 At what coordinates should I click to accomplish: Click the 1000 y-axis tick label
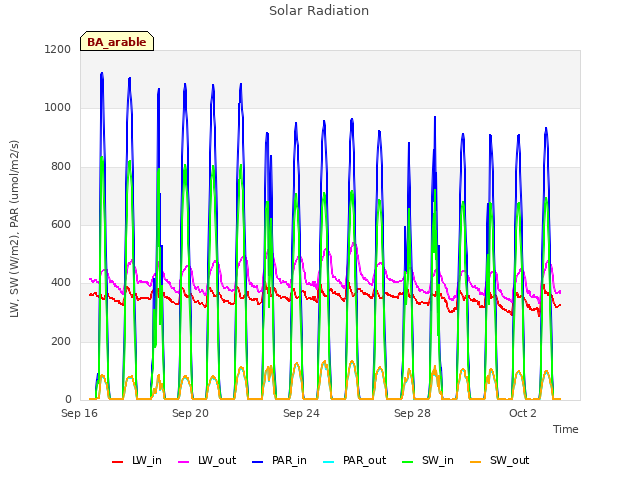(58, 108)
